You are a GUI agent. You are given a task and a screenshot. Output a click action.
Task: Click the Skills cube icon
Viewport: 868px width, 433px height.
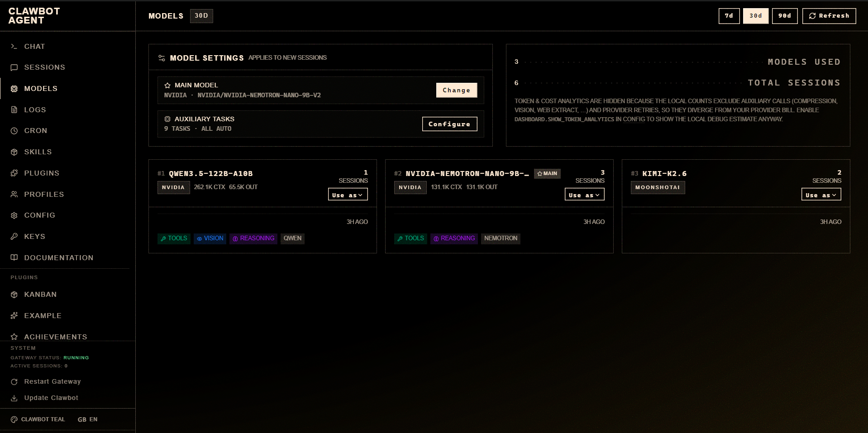pyautogui.click(x=14, y=152)
